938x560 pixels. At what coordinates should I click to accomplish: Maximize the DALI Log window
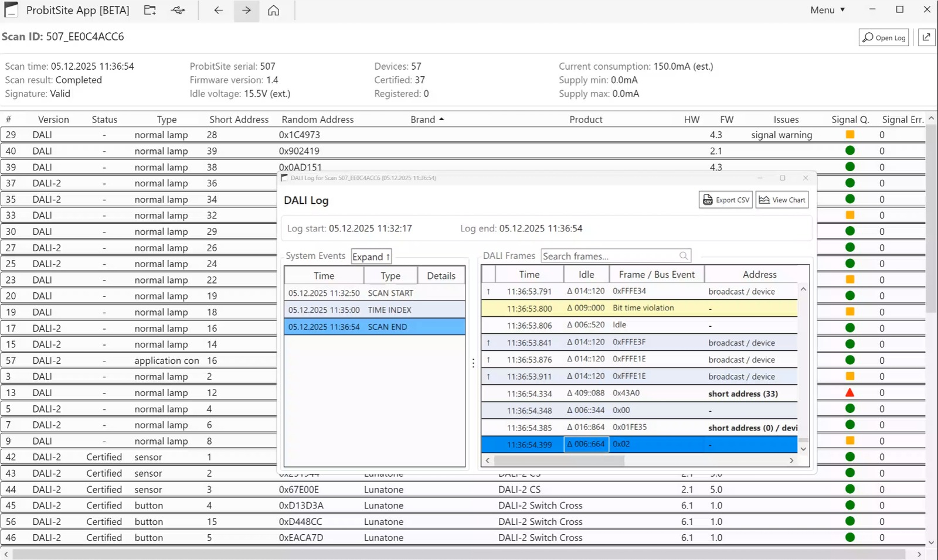782,178
